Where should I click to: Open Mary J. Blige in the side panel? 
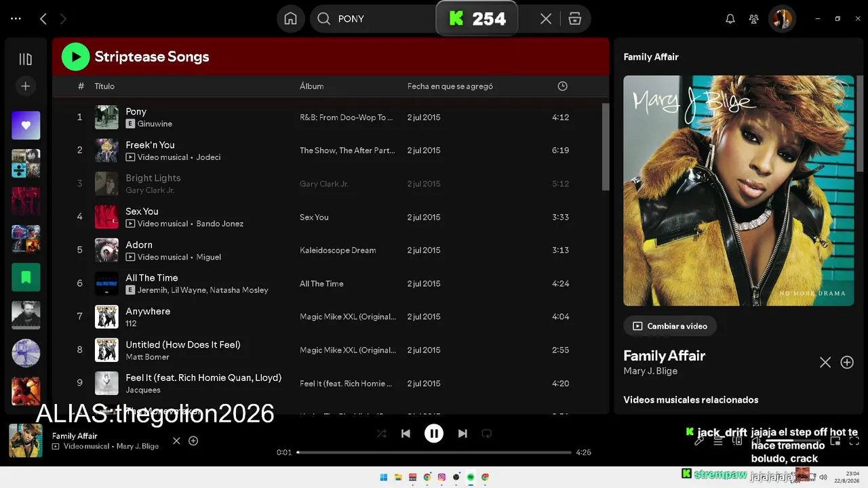650,371
